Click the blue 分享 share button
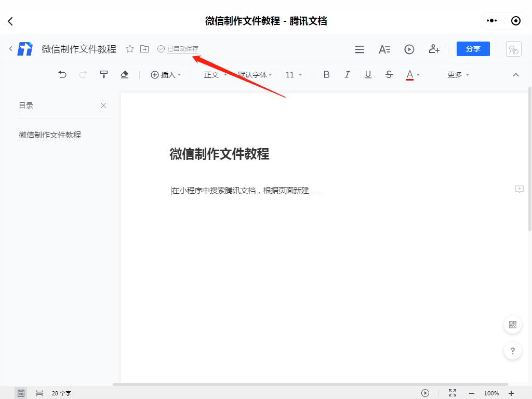 pyautogui.click(x=473, y=49)
